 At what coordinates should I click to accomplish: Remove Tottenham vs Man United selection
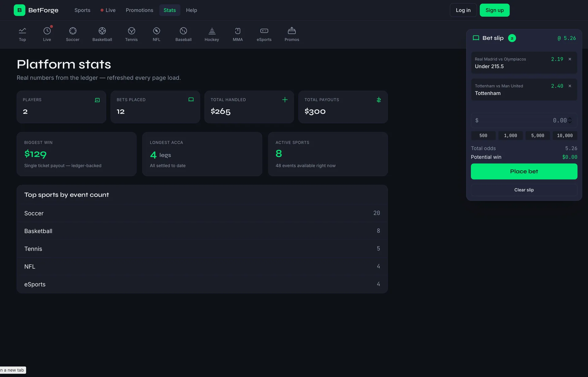[x=570, y=86]
